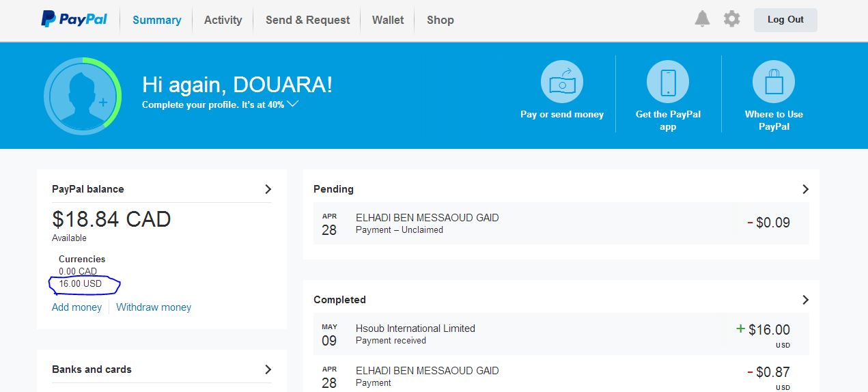Click the PayPal logo
868x392 pixels.
[x=74, y=20]
